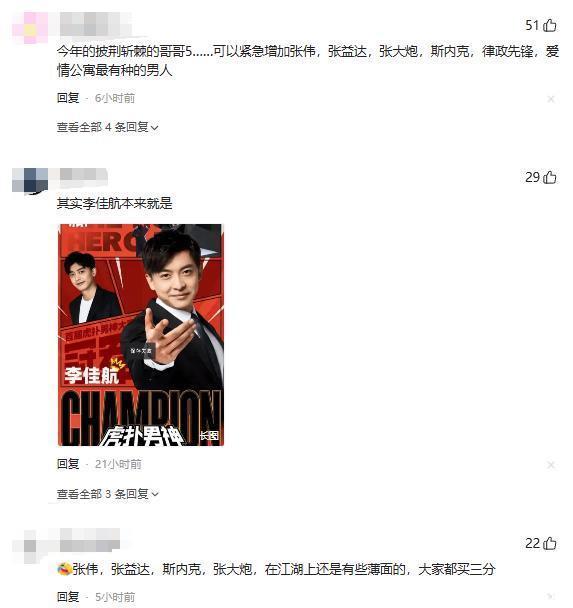Open the dark blue avatar of the second commenter
The height and width of the screenshot is (608, 573).
[30, 180]
